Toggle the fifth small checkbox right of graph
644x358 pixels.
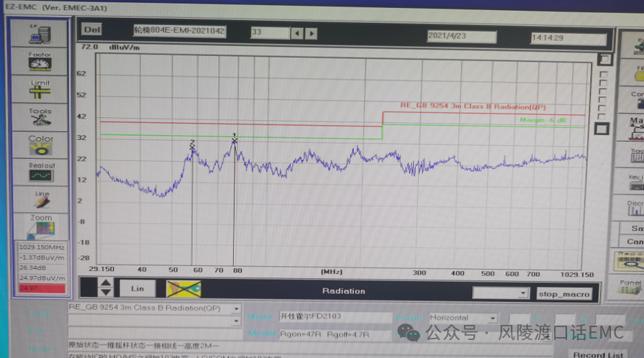coord(602,109)
